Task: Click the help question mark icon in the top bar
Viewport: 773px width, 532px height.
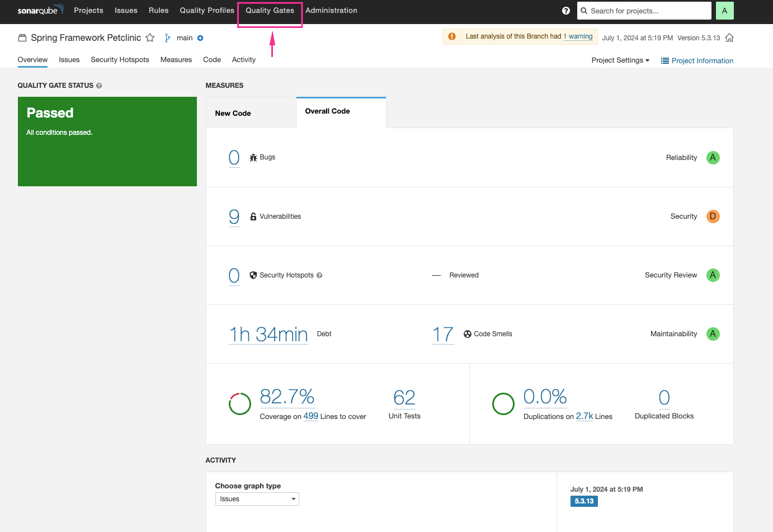Action: click(x=565, y=11)
